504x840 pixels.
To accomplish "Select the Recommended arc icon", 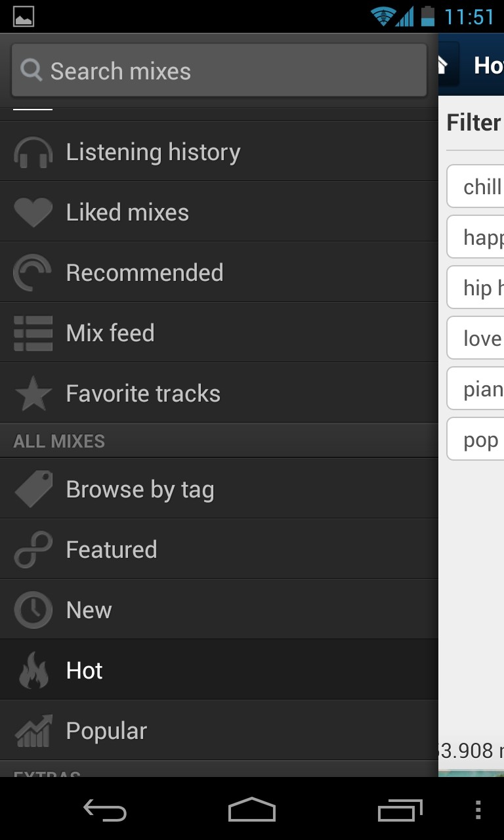I will pyautogui.click(x=33, y=273).
